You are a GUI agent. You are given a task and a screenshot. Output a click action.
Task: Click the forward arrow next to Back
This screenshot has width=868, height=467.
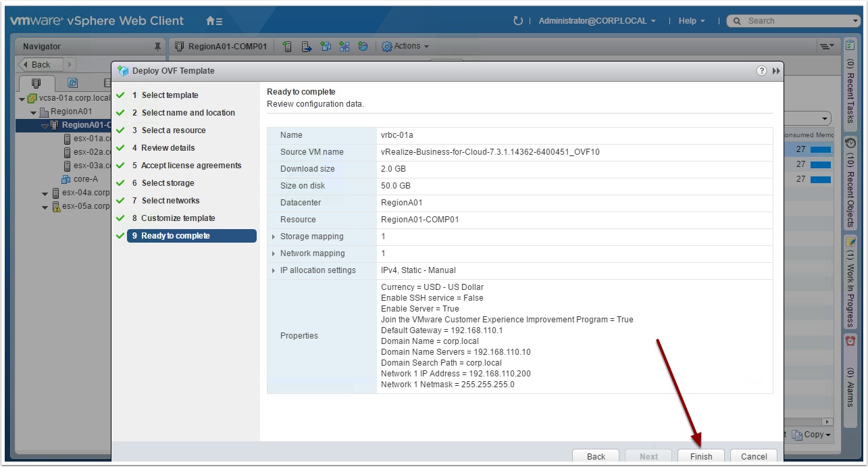pyautogui.click(x=70, y=65)
